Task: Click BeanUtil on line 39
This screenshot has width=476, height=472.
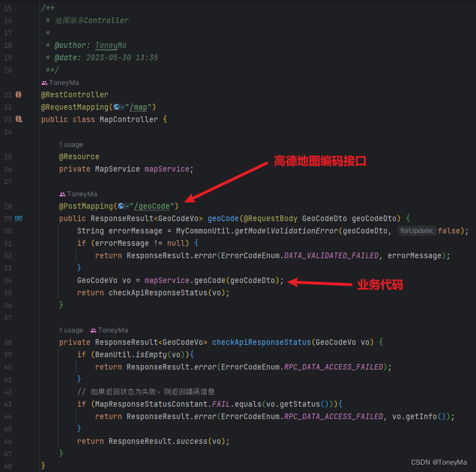Action: 113,355
